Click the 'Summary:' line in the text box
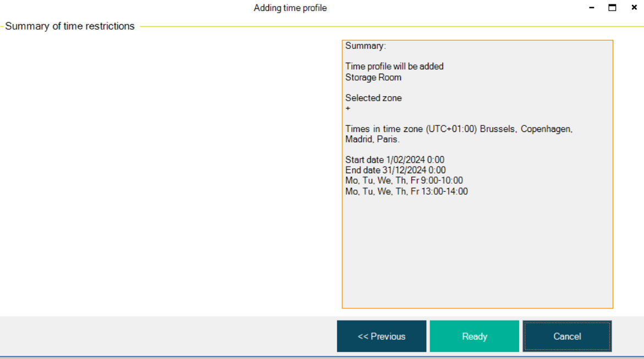This screenshot has width=644, height=359. [x=365, y=46]
